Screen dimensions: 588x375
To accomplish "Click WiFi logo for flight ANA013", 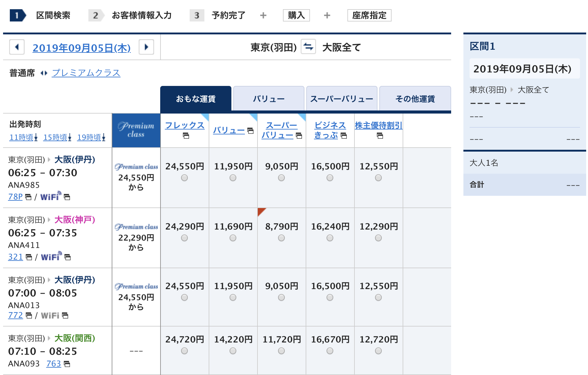I will [x=50, y=315].
